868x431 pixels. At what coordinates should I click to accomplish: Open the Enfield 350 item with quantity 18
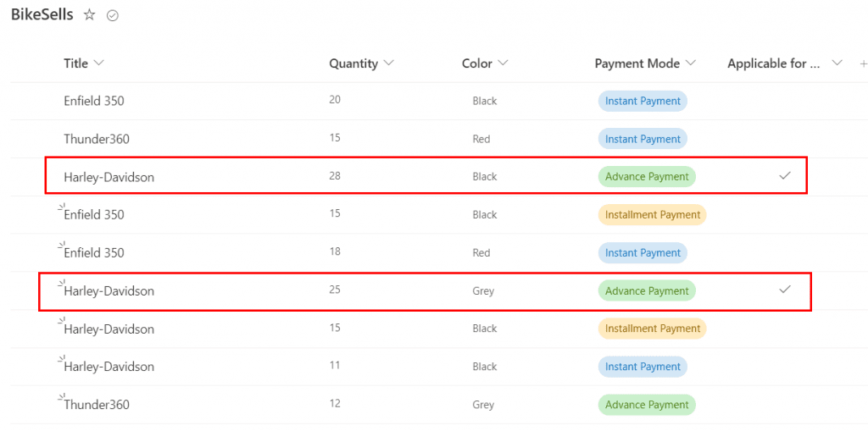[x=94, y=253]
